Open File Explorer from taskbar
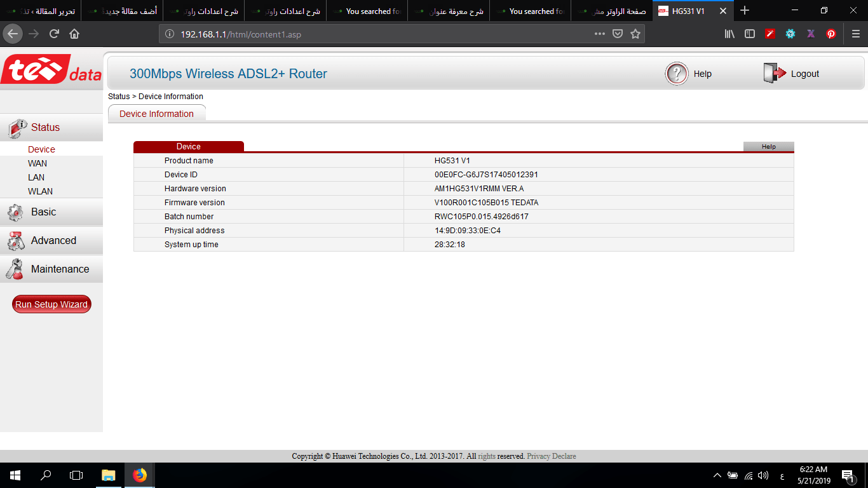 pyautogui.click(x=108, y=475)
